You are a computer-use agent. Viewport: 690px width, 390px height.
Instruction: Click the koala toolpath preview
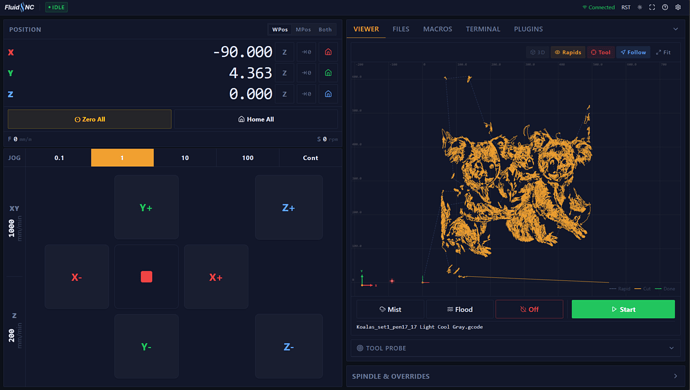point(516,180)
